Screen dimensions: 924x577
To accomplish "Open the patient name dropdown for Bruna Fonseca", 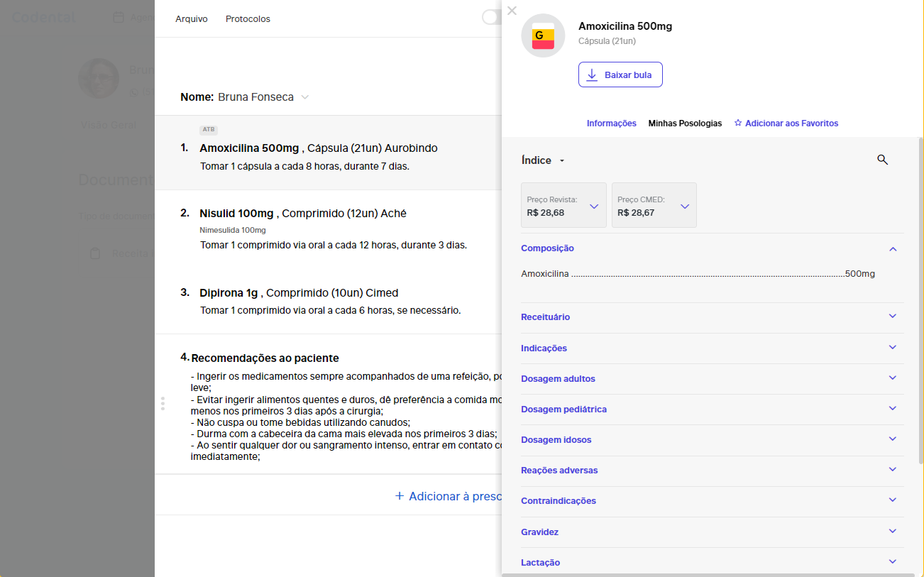I will (305, 97).
